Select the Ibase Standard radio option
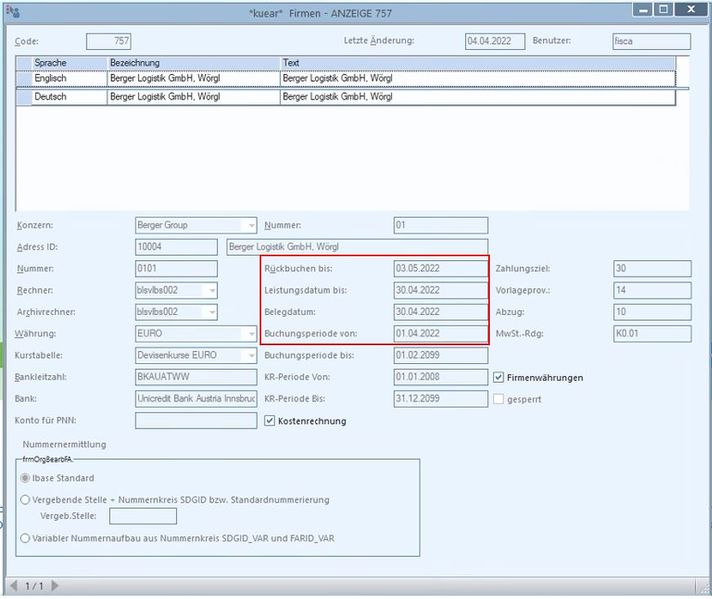The width and height of the screenshot is (712, 599). 25,478
